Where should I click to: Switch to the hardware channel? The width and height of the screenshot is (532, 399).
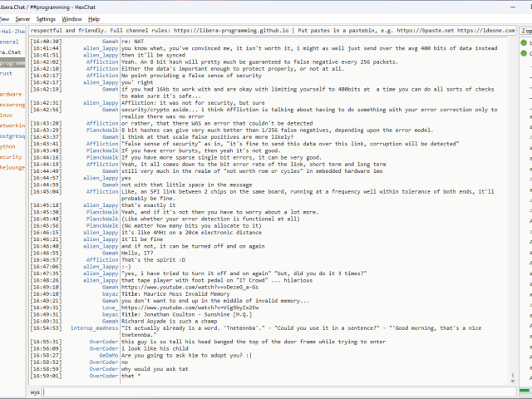[x=11, y=94]
